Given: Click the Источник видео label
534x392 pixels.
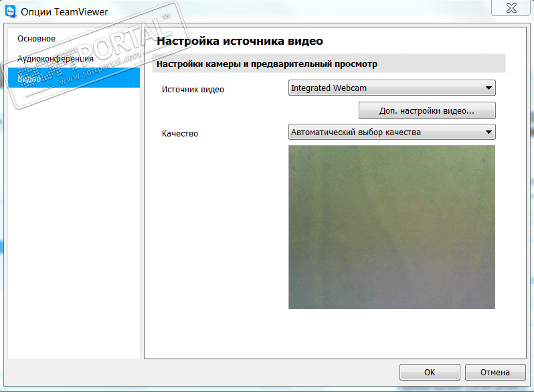Looking at the screenshot, I should [193, 90].
